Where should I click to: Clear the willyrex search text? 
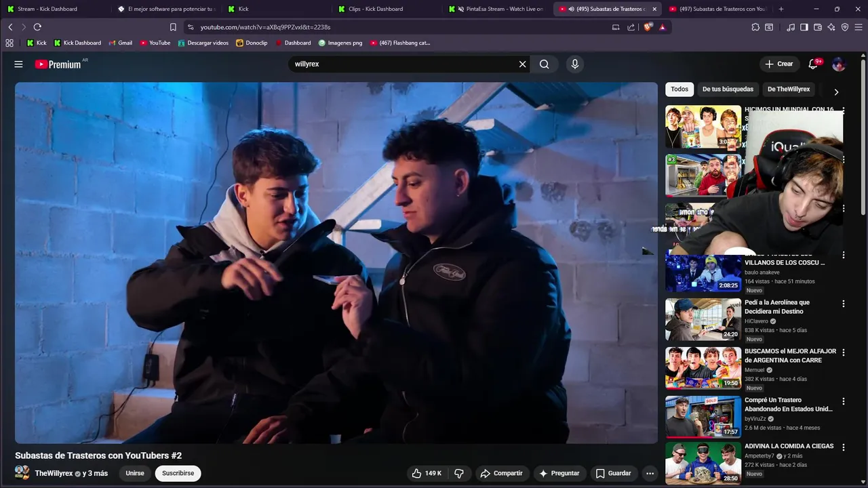pos(522,64)
